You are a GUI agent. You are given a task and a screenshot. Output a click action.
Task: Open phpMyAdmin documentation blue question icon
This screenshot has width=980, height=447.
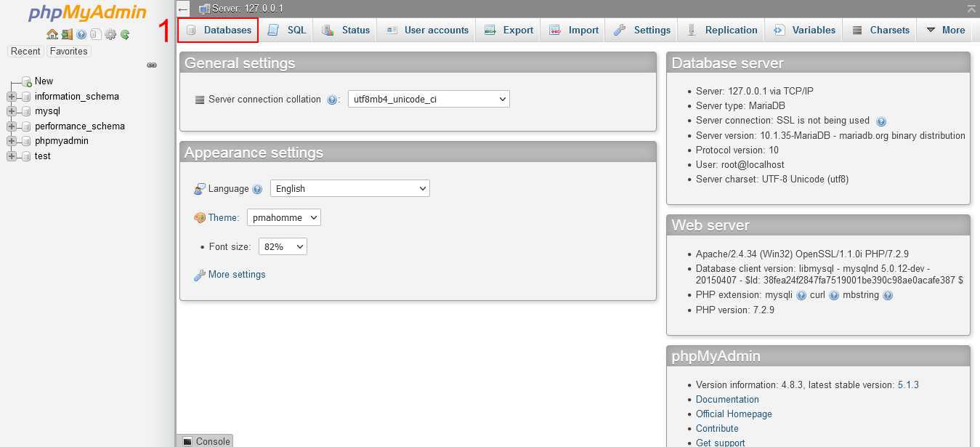[81, 34]
